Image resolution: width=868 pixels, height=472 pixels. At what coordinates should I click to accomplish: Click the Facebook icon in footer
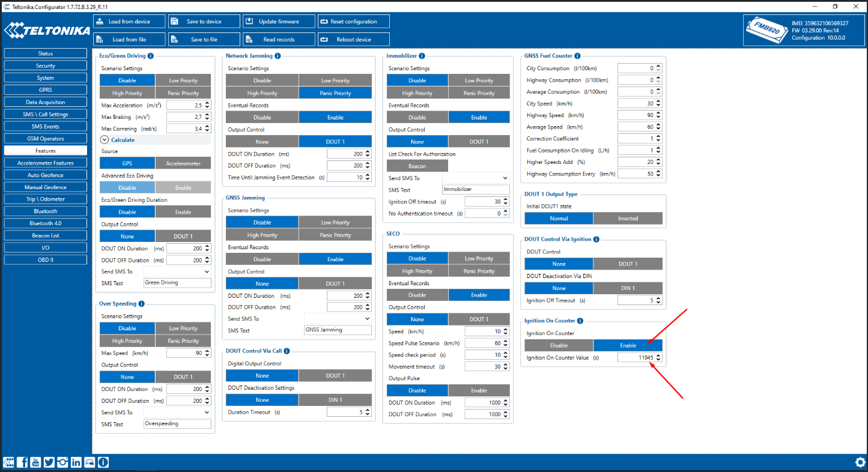[22, 462]
